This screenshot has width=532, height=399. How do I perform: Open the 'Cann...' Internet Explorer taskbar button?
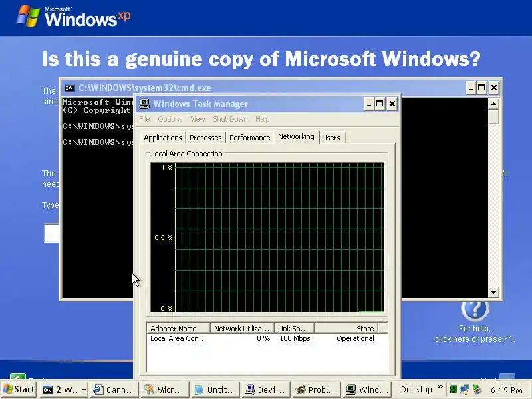pyautogui.click(x=114, y=390)
